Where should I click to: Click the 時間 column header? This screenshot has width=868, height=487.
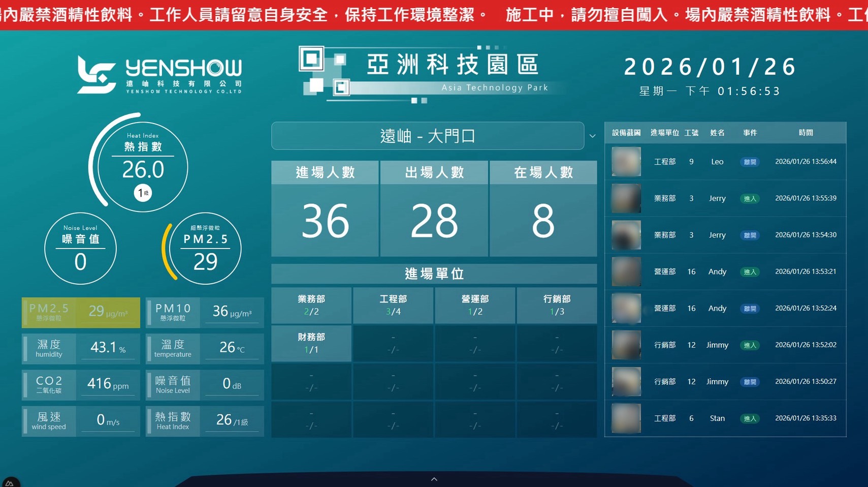pos(806,133)
